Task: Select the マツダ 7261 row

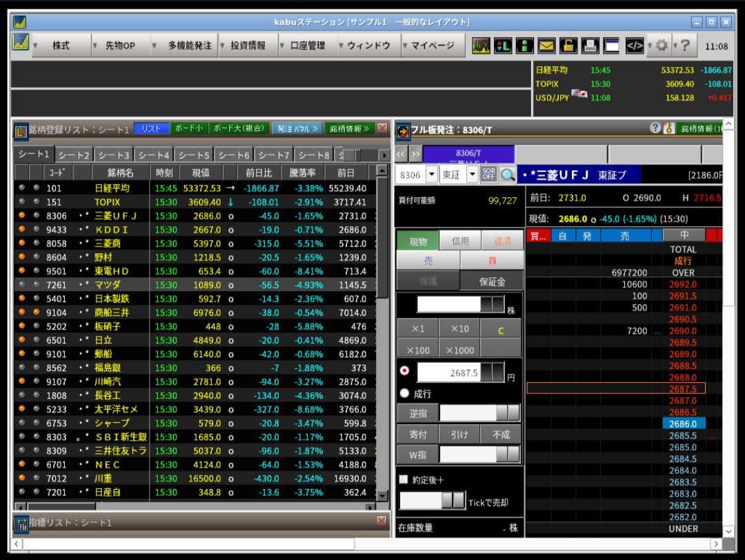Action: pyautogui.click(x=195, y=285)
